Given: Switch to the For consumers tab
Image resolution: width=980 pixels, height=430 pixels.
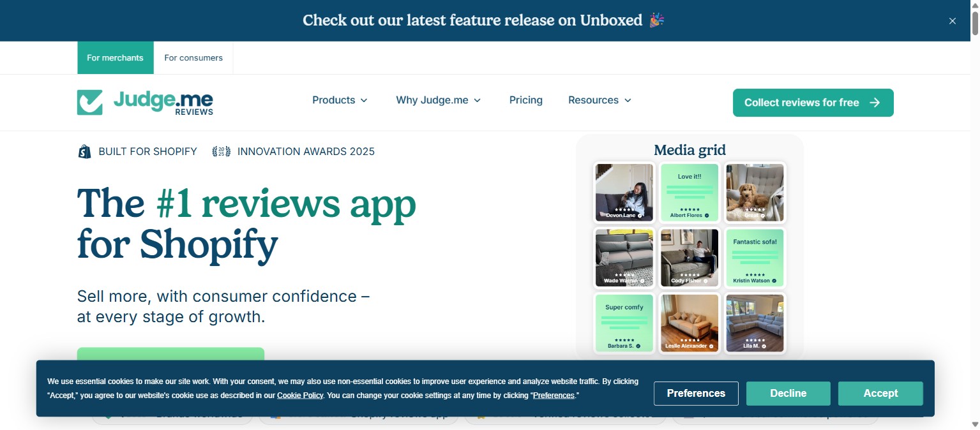Looking at the screenshot, I should [x=193, y=58].
